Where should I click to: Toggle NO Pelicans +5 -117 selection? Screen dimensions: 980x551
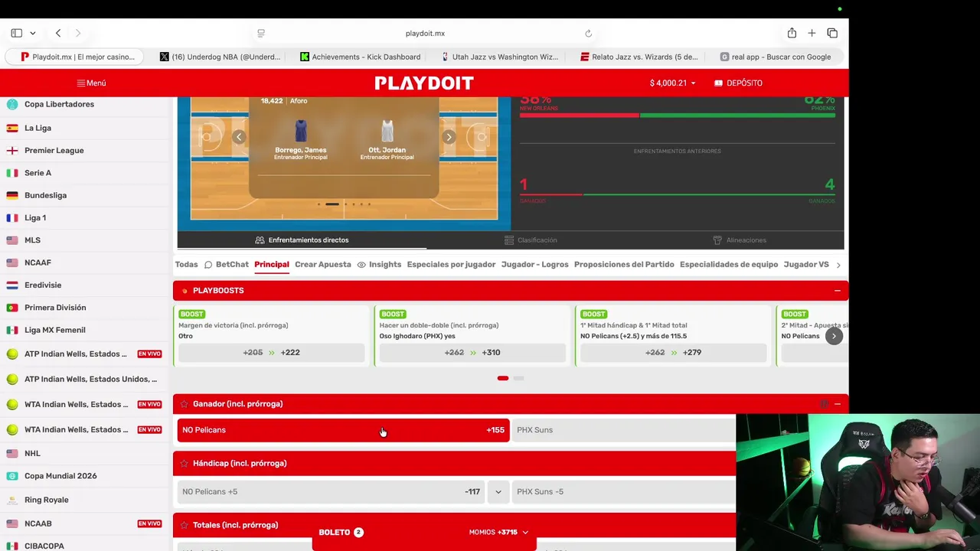click(x=331, y=491)
